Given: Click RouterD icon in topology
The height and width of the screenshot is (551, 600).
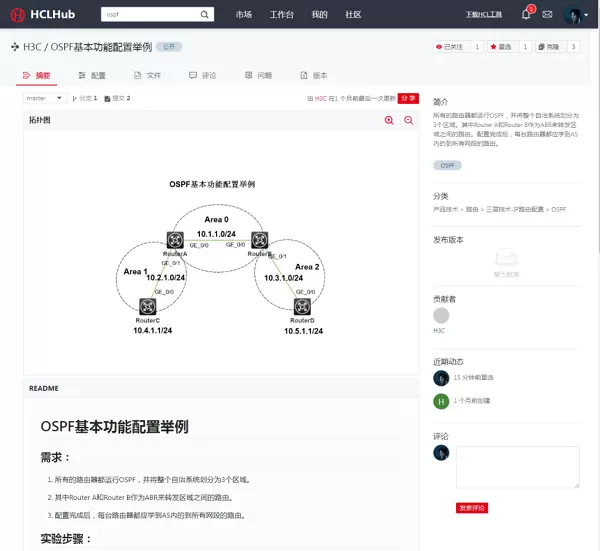Looking at the screenshot, I should coord(299,305).
